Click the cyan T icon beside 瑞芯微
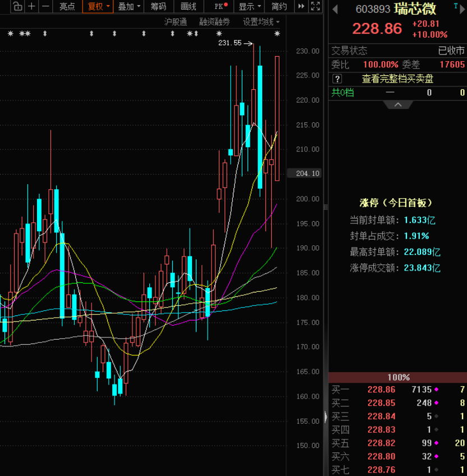 click(x=455, y=6)
